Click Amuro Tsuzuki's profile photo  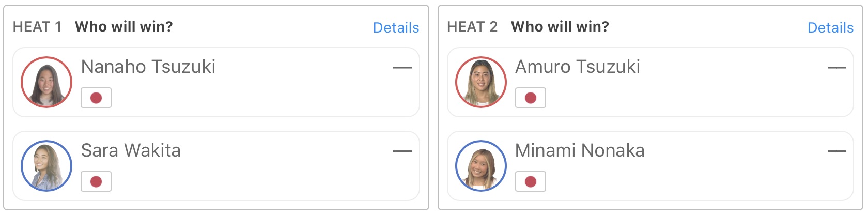(x=481, y=82)
